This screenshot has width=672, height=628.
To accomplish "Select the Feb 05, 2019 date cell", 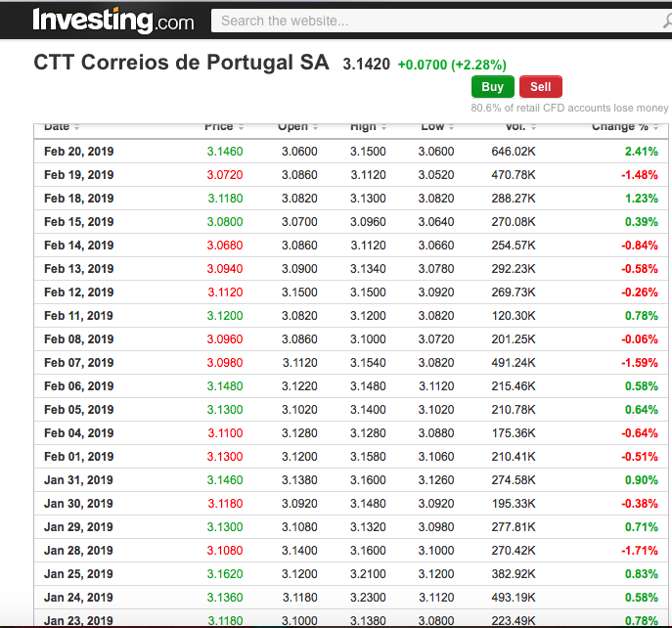I will tap(79, 410).
